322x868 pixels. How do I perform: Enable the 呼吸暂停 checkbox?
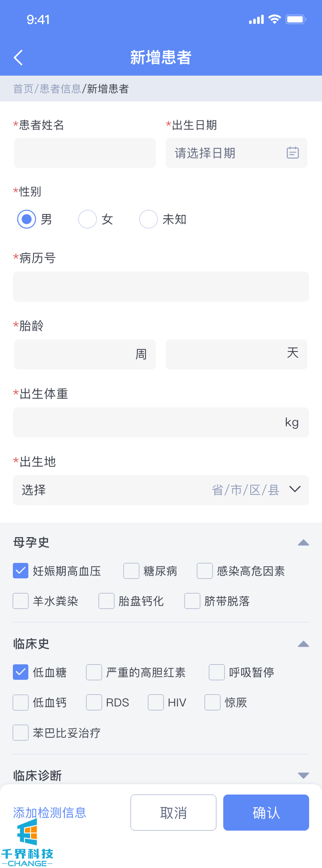217,672
